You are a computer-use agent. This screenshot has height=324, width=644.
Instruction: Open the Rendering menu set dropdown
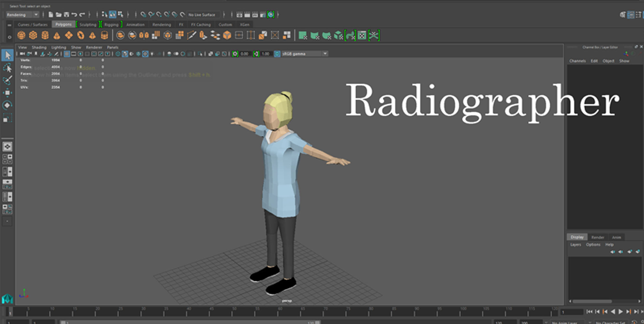(x=36, y=15)
